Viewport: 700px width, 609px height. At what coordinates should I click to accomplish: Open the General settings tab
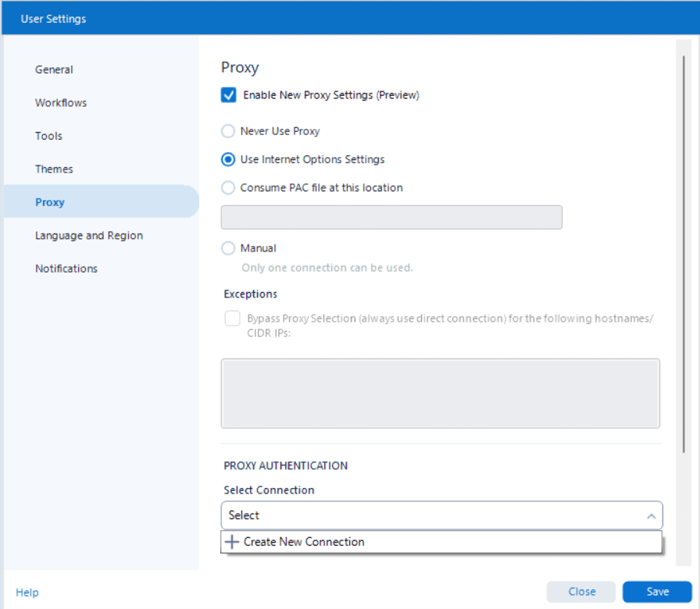pyautogui.click(x=54, y=69)
